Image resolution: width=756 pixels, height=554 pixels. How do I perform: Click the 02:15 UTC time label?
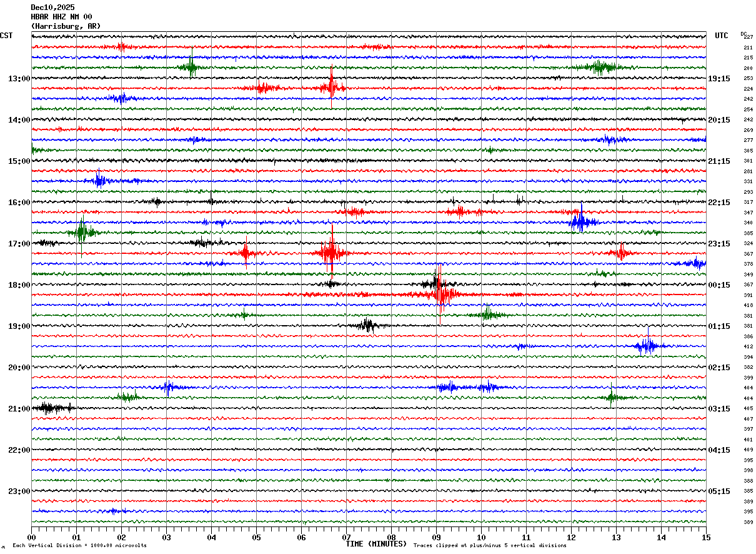click(719, 368)
